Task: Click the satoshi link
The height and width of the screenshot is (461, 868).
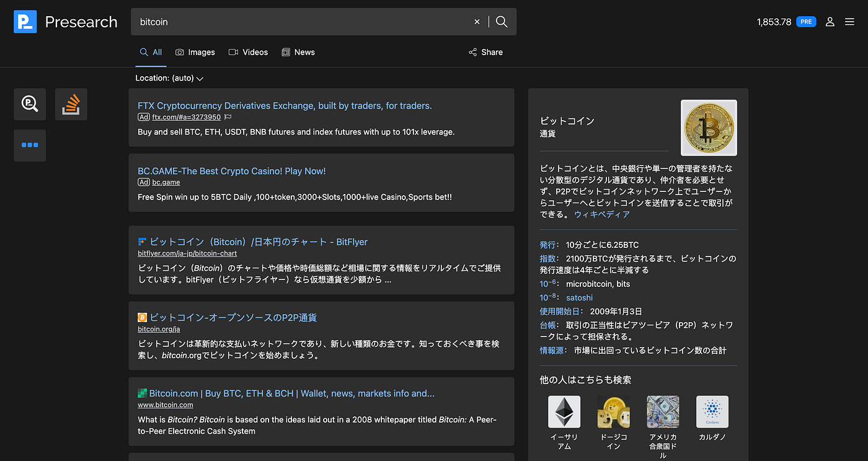Action: 579,297
